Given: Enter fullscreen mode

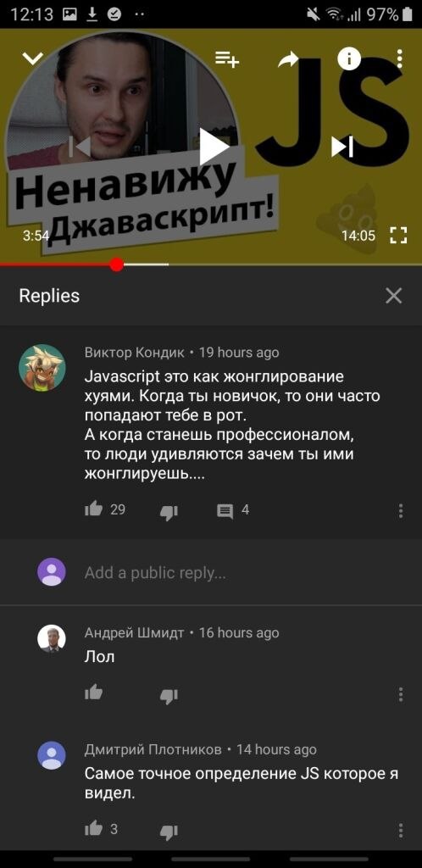Looking at the screenshot, I should point(398,236).
